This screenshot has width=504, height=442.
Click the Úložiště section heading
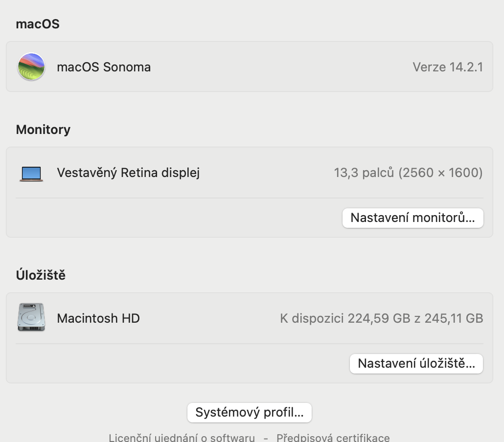41,275
